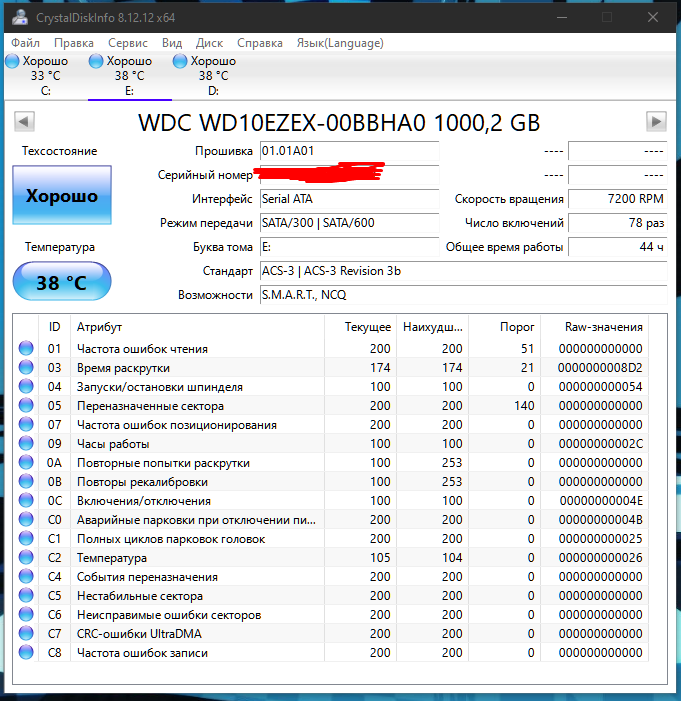Screen dimensions: 681x701
Task: Click status icon for Часы работы row
Action: coord(26,443)
